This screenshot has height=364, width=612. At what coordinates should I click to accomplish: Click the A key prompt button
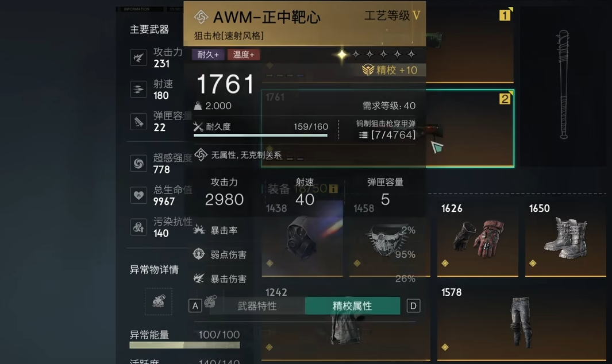tap(195, 306)
